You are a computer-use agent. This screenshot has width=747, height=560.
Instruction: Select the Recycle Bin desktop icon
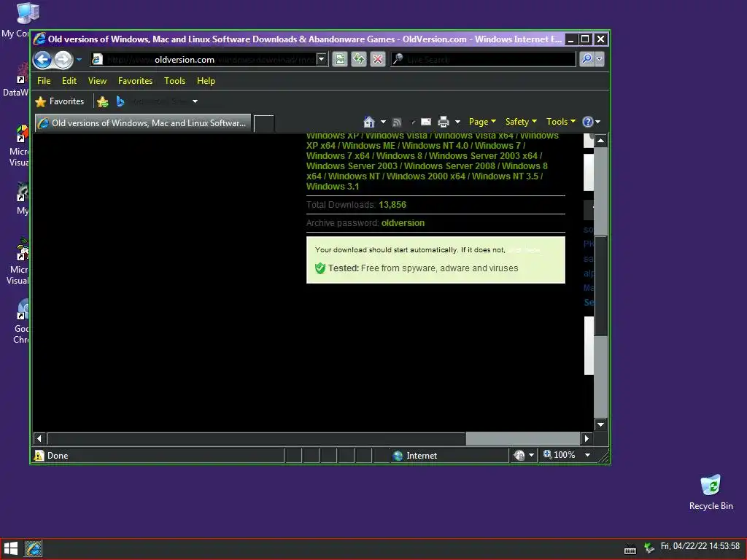711,493
